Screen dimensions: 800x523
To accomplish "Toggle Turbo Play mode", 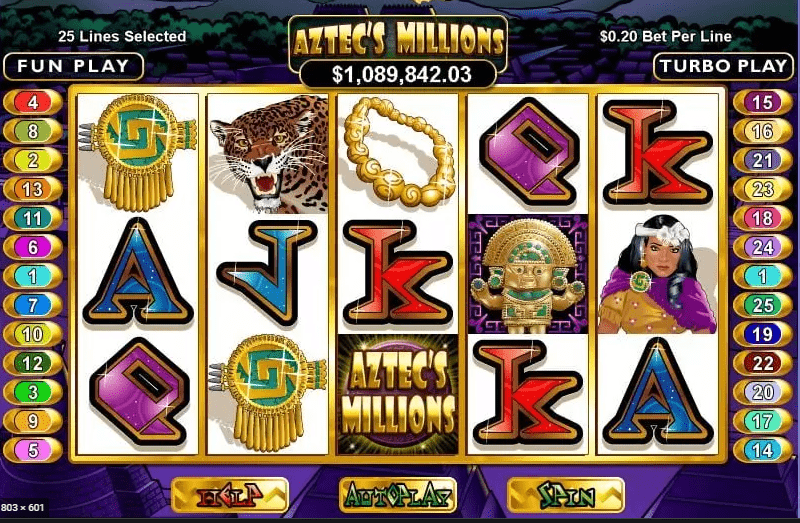I will point(723,66).
